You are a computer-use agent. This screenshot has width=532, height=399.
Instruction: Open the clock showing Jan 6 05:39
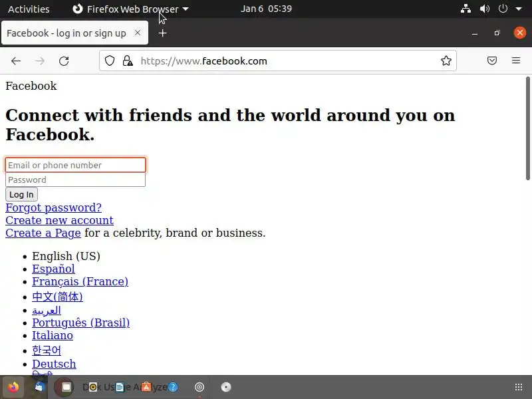coord(266,9)
